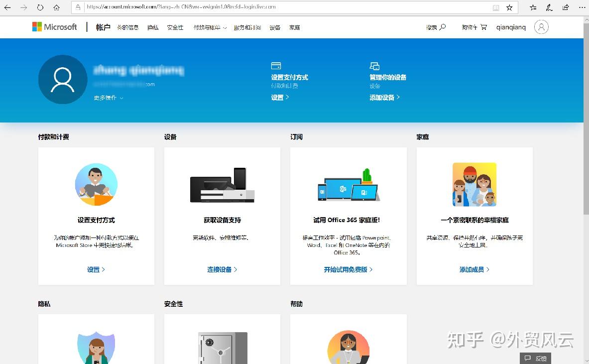
Task: Click the payment card icon in banner
Action: pos(276,66)
